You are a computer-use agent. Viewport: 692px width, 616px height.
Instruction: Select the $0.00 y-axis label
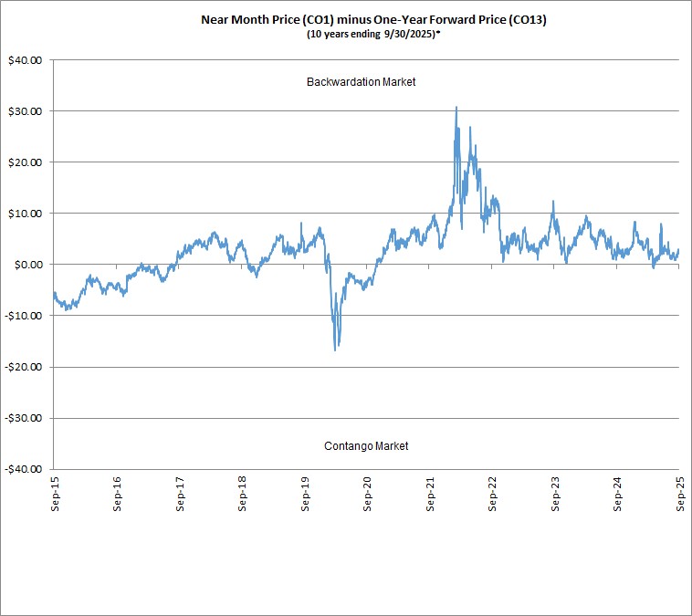click(x=27, y=266)
